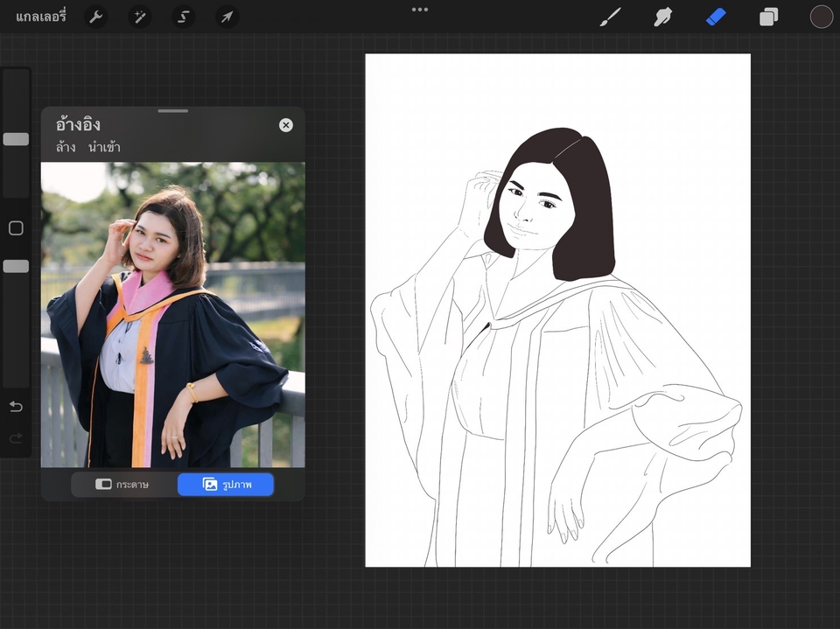This screenshot has width=840, height=629.
Task: Close the อ้างอิง reference panel
Action: pos(286,125)
